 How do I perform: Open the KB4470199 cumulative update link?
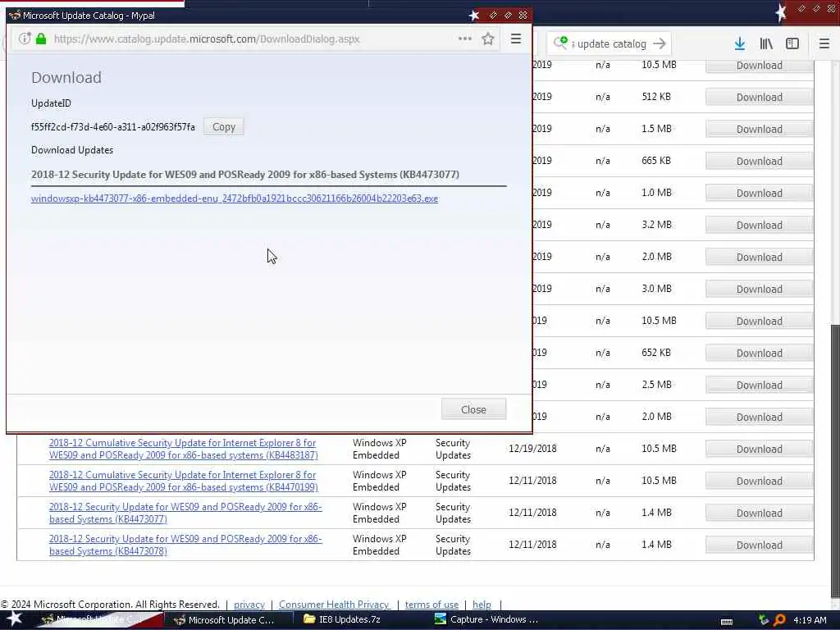[183, 481]
